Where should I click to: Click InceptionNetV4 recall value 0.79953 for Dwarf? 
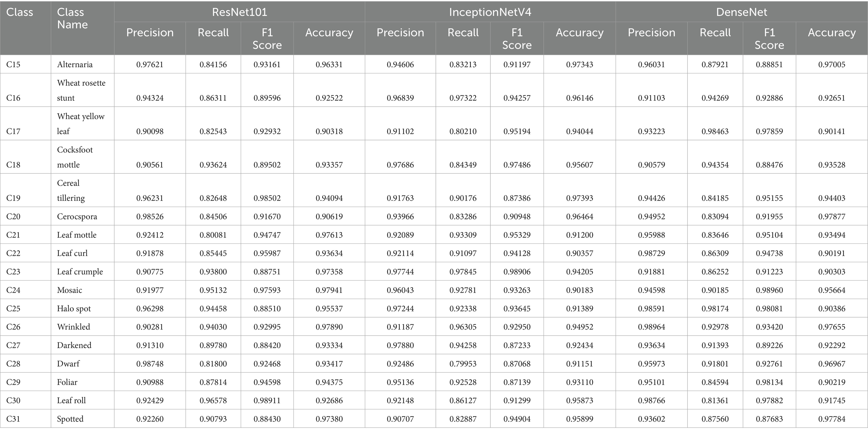(463, 364)
